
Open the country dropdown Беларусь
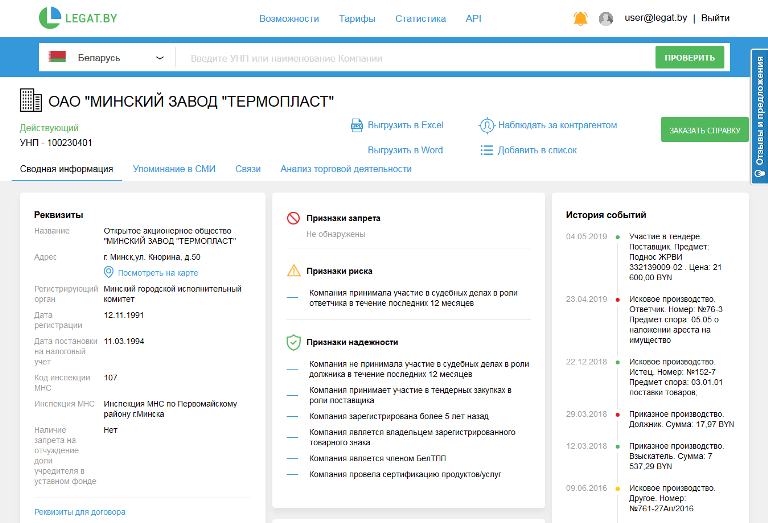107,58
